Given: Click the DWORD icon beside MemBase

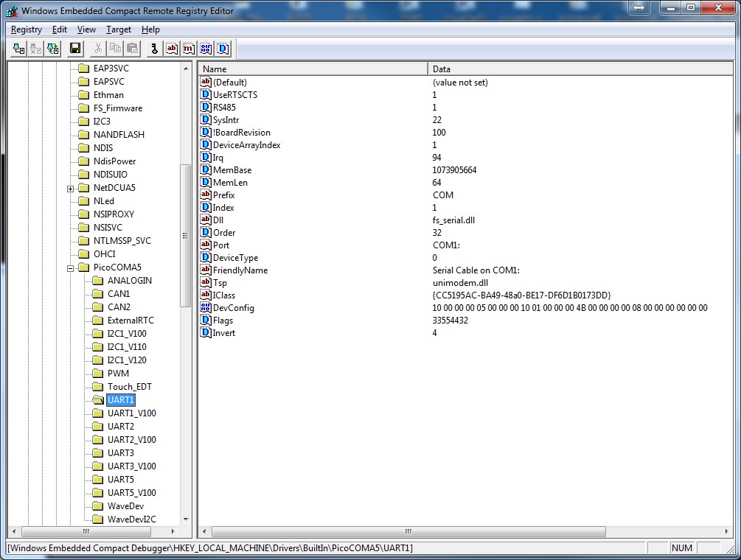Looking at the screenshot, I should tap(206, 170).
